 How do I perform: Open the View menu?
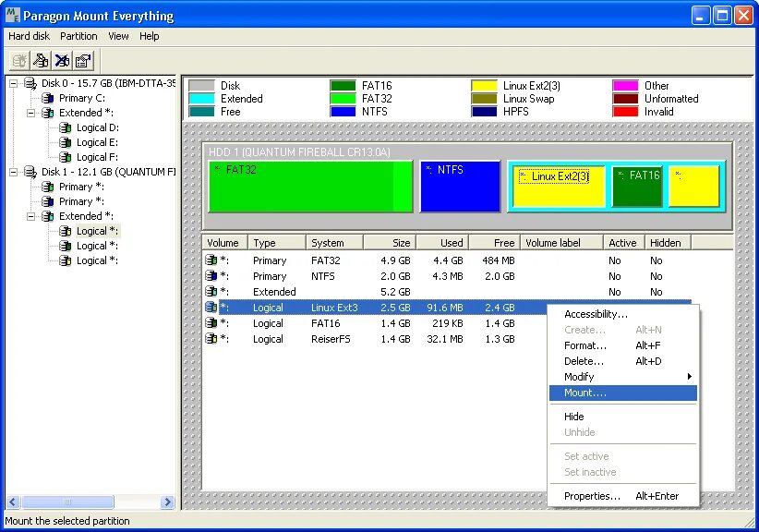click(x=118, y=36)
